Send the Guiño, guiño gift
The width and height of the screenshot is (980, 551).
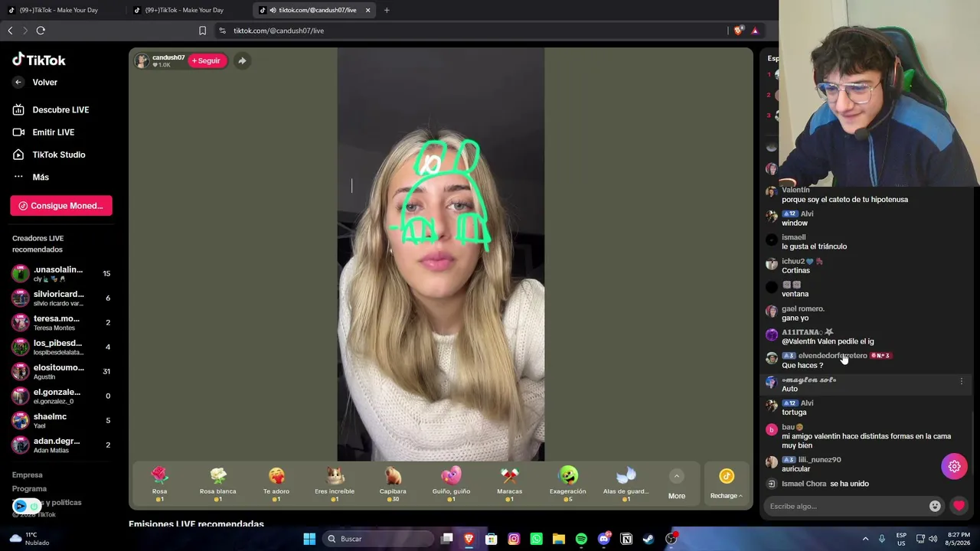pos(451,484)
